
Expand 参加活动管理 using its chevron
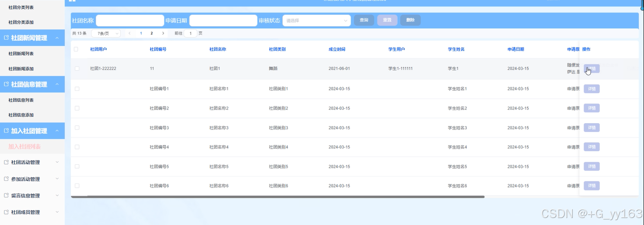57,179
